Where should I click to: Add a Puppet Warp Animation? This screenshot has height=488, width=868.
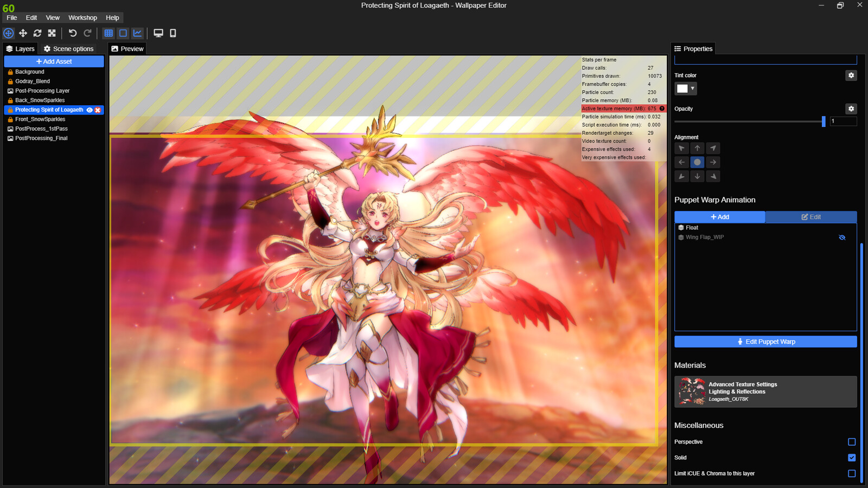tap(720, 217)
